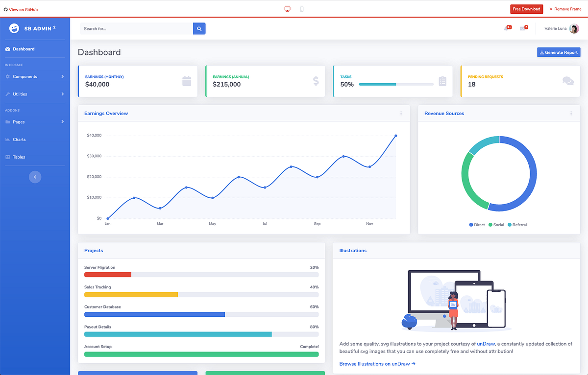Click the search magnifier button

point(199,28)
